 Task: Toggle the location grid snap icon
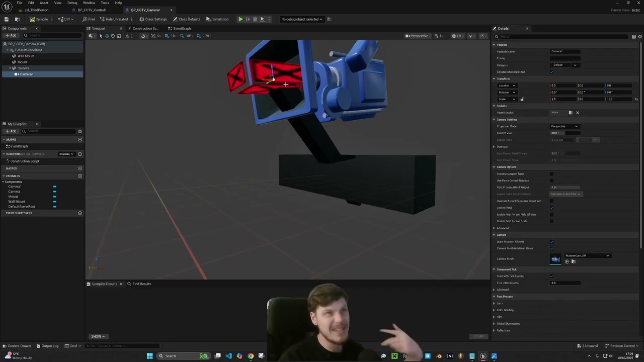tap(167, 36)
